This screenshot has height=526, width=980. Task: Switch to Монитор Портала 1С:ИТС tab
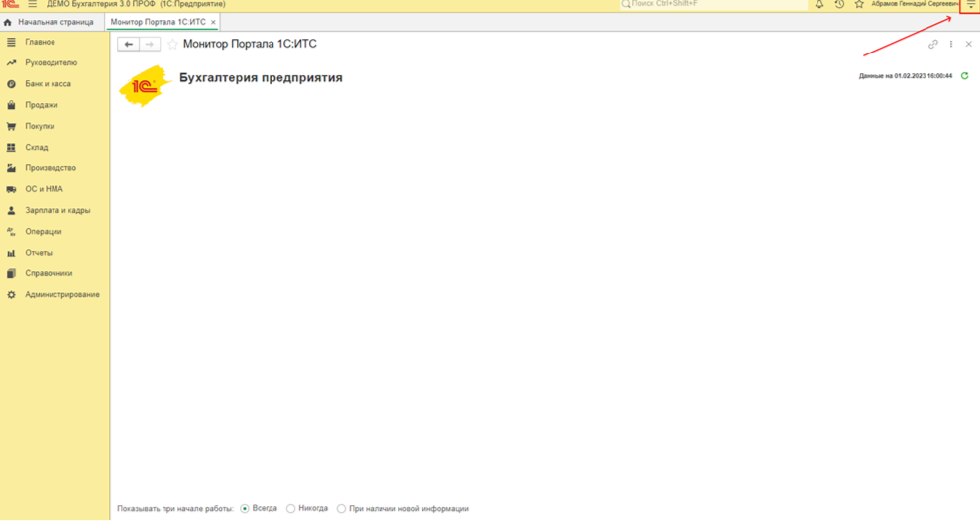tap(159, 22)
